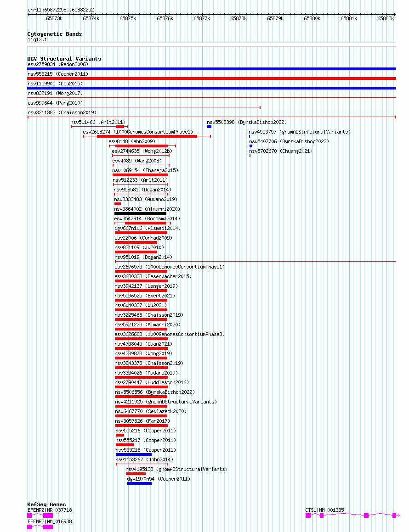Click the small blue bar under nsv5508398
The height and width of the screenshot is (532, 409).
click(x=209, y=127)
